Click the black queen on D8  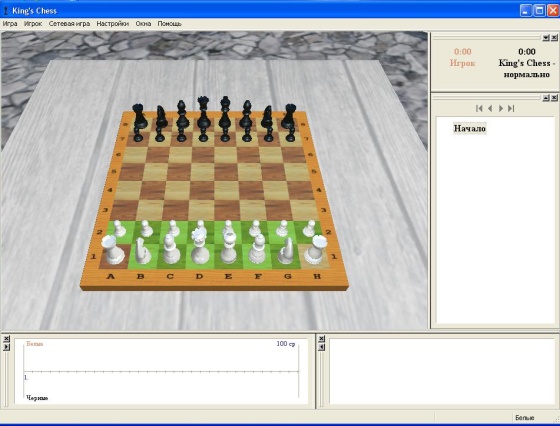pyautogui.click(x=203, y=113)
